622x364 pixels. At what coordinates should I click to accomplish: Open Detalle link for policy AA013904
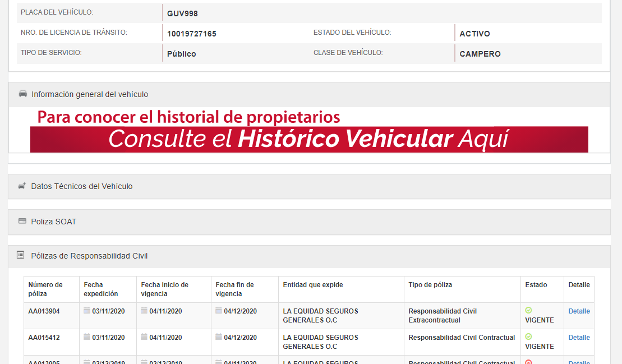[x=579, y=311]
